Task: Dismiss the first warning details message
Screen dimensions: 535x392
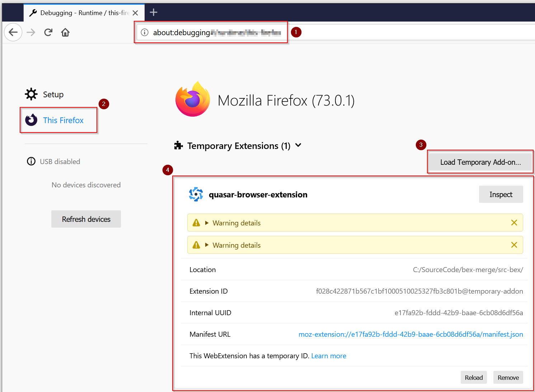Action: click(x=514, y=223)
